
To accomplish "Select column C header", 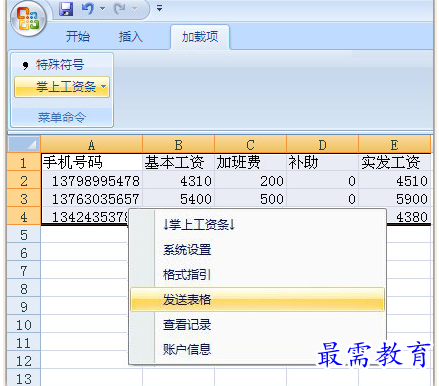I will tap(250, 145).
